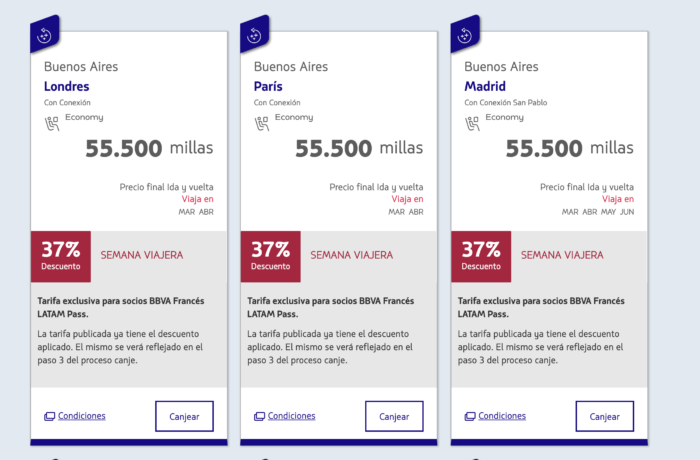Select the Londres destination title
Screen dimensions: 700x460
coord(66,87)
